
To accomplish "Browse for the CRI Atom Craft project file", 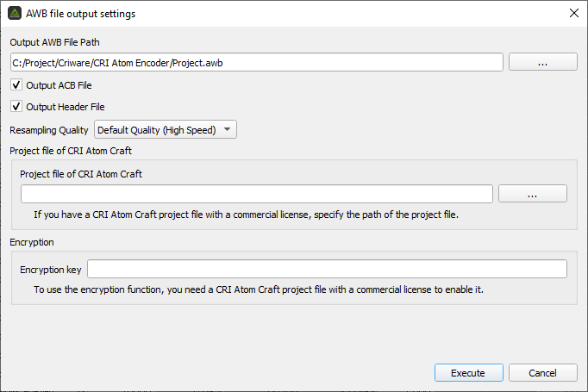I will click(533, 193).
